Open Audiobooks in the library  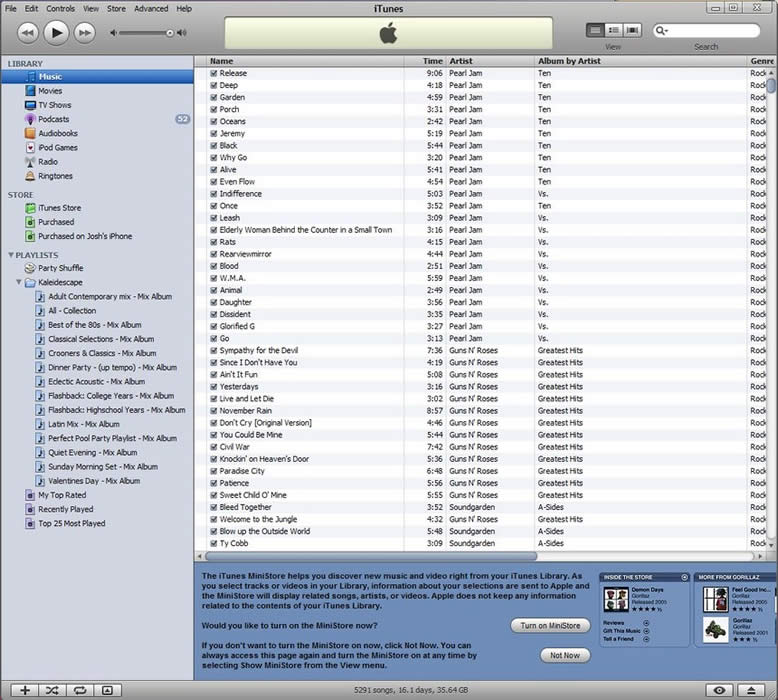[x=58, y=133]
